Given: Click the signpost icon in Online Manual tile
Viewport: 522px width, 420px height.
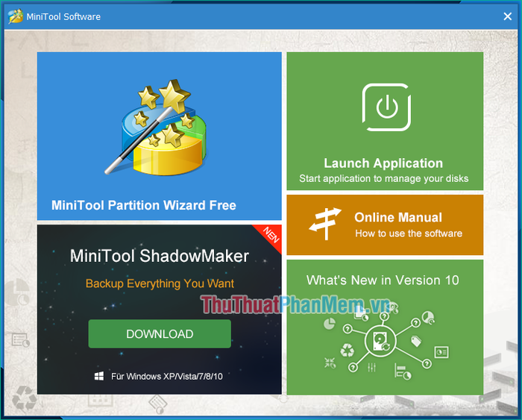Looking at the screenshot, I should [x=325, y=224].
